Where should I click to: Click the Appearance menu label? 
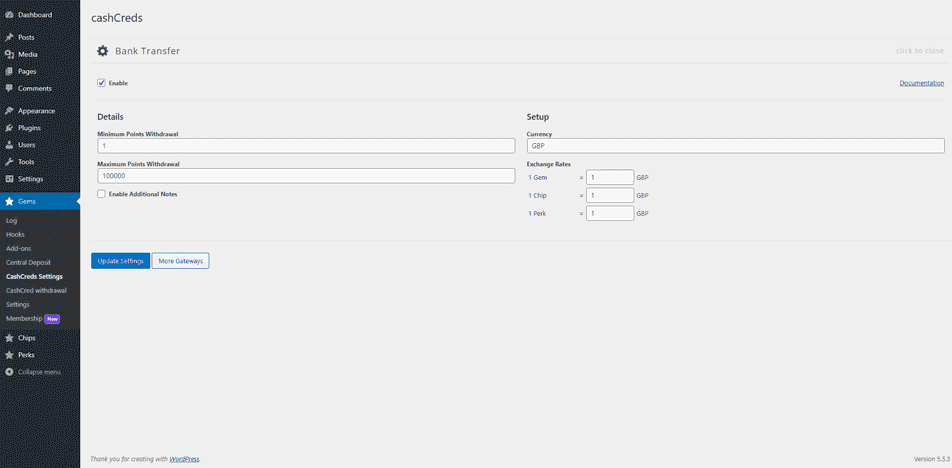(x=36, y=111)
